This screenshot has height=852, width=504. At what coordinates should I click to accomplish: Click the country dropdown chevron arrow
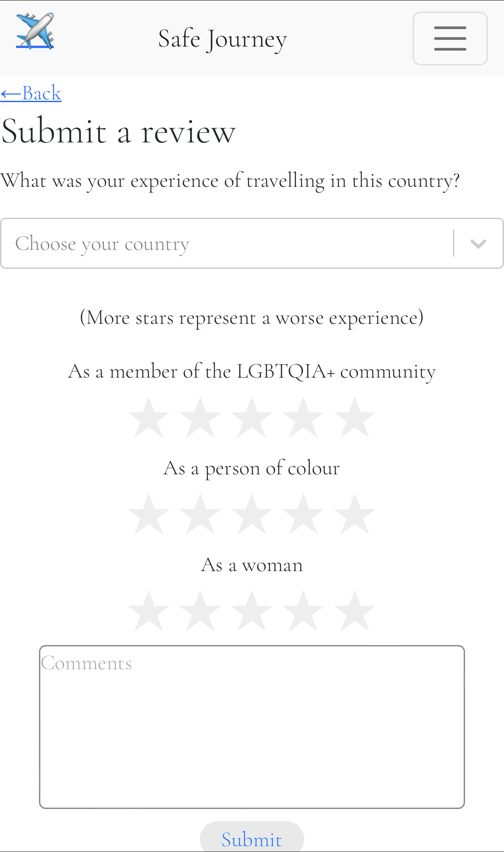coord(478,244)
